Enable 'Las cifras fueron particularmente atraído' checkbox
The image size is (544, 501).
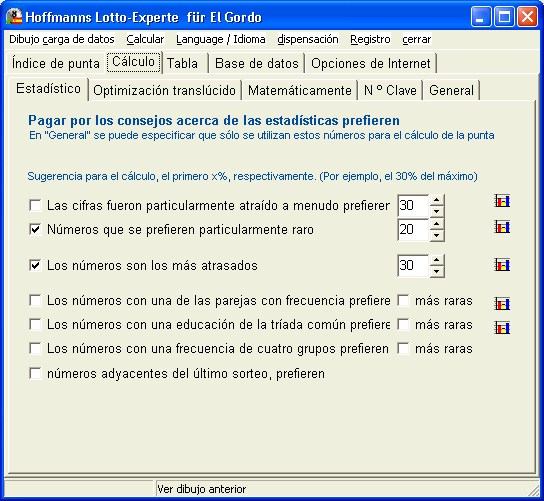pyautogui.click(x=35, y=205)
